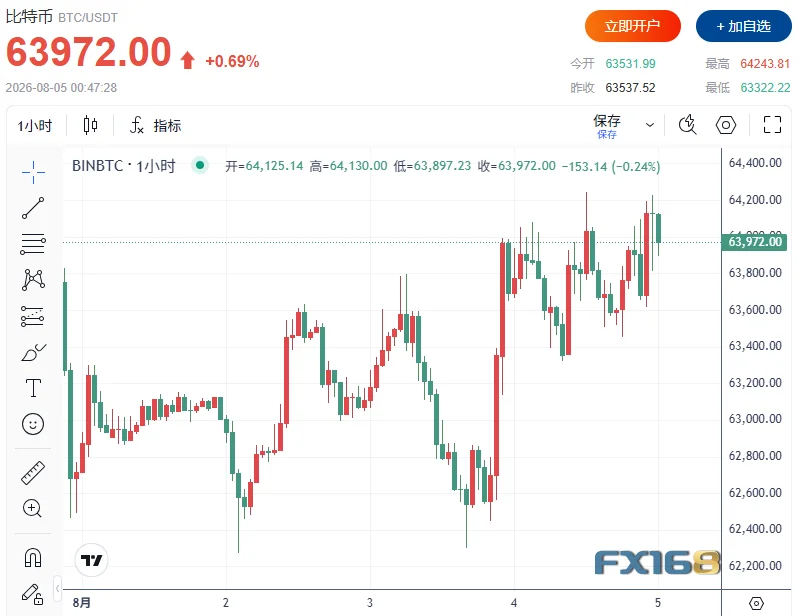Click the 63,972.00 price label on axis
This screenshot has height=616, width=799.
pyautogui.click(x=754, y=242)
